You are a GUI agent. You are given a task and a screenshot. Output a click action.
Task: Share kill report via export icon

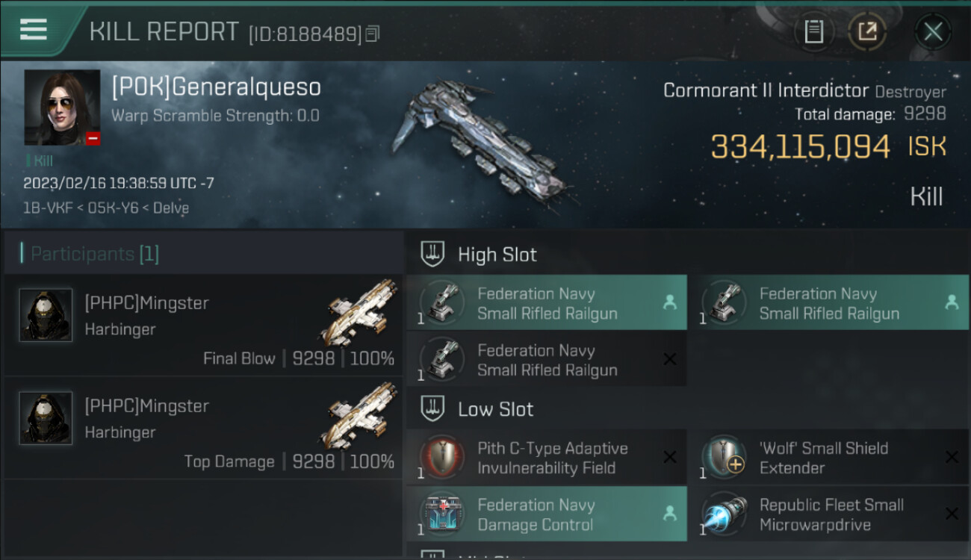click(867, 31)
